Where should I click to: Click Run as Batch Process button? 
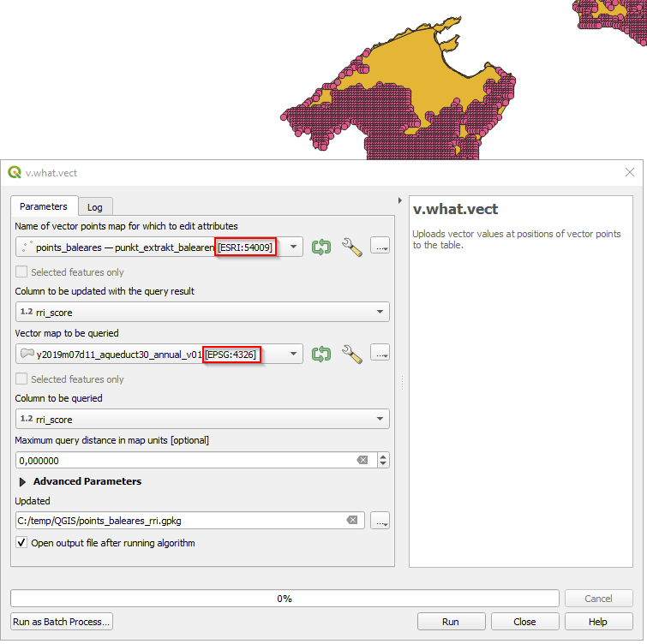62,622
